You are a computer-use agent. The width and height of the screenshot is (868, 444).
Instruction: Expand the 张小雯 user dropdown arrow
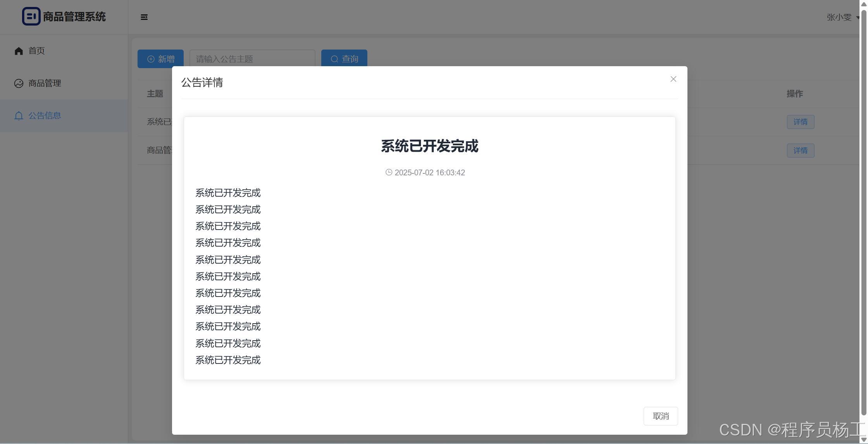858,17
